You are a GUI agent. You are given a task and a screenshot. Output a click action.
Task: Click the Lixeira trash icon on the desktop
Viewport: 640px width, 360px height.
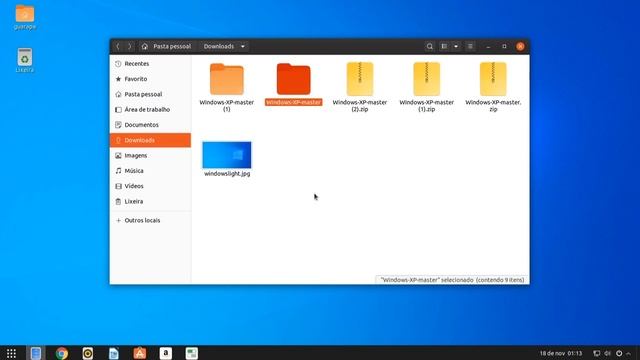[x=25, y=60]
